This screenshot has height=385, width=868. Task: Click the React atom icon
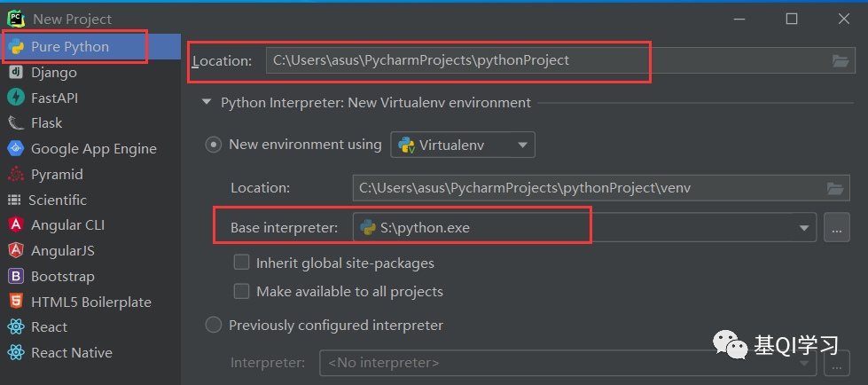tap(16, 326)
